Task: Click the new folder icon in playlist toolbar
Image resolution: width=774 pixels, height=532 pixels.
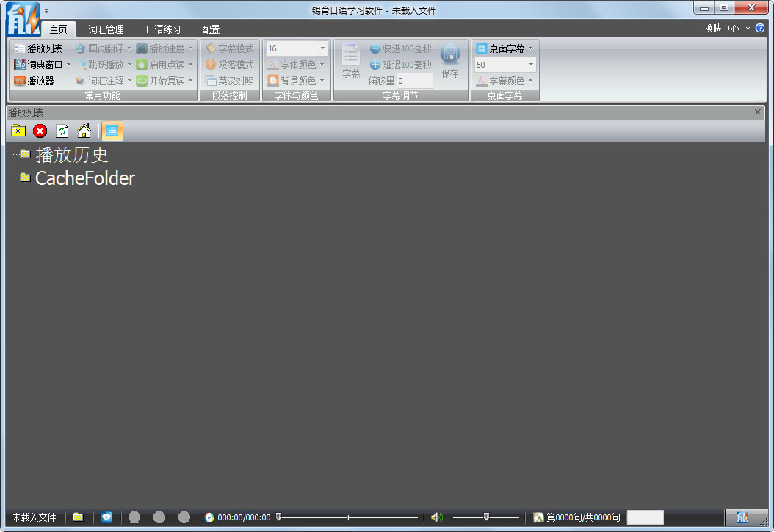Action: pyautogui.click(x=18, y=131)
